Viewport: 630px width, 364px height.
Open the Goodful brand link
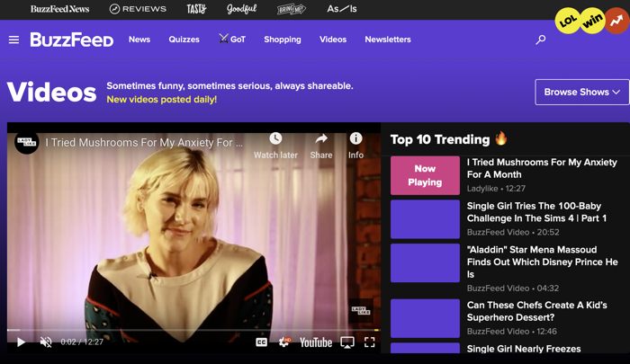[x=241, y=9]
